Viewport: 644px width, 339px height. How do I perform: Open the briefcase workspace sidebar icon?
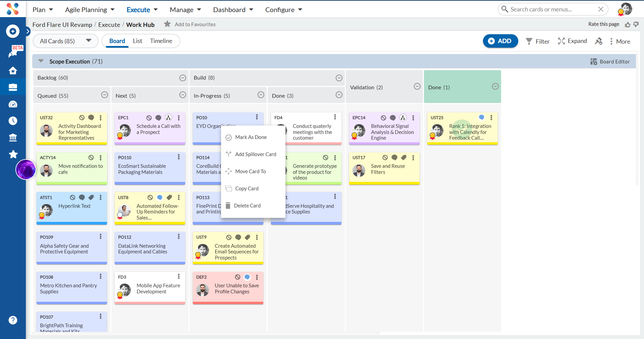[13, 87]
